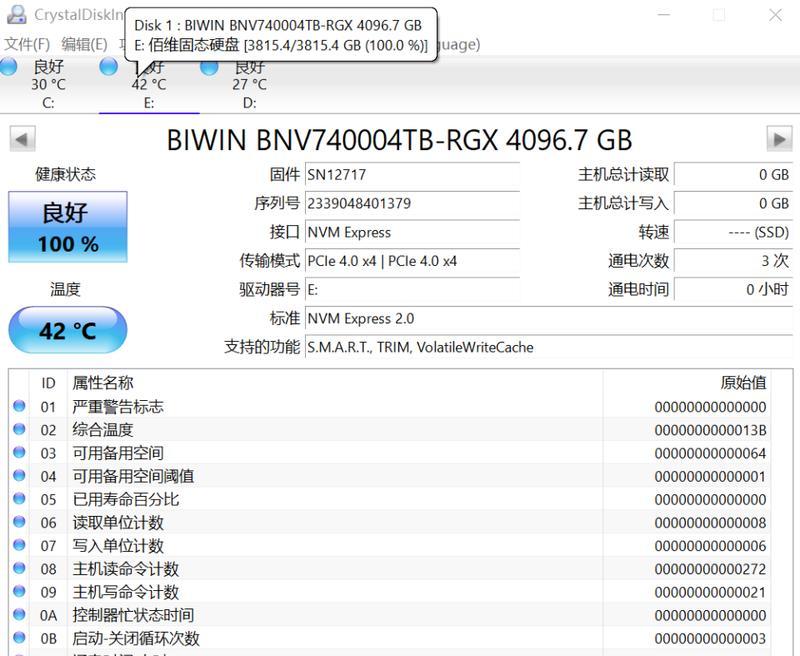Select the 已用寿命百分比 attribute row

(x=390, y=499)
